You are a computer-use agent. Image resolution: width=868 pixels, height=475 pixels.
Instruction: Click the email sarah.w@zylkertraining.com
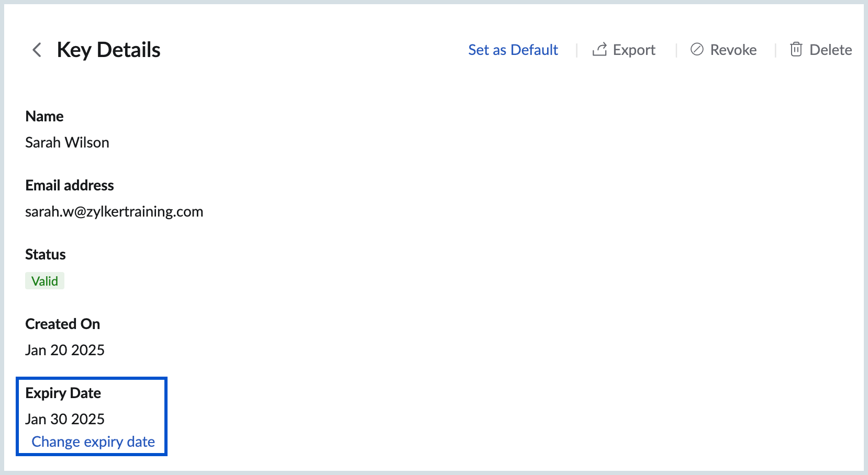[x=114, y=212]
